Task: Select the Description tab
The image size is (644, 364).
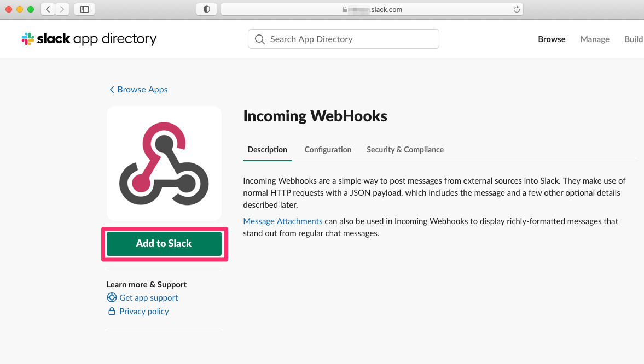Action: click(x=268, y=150)
